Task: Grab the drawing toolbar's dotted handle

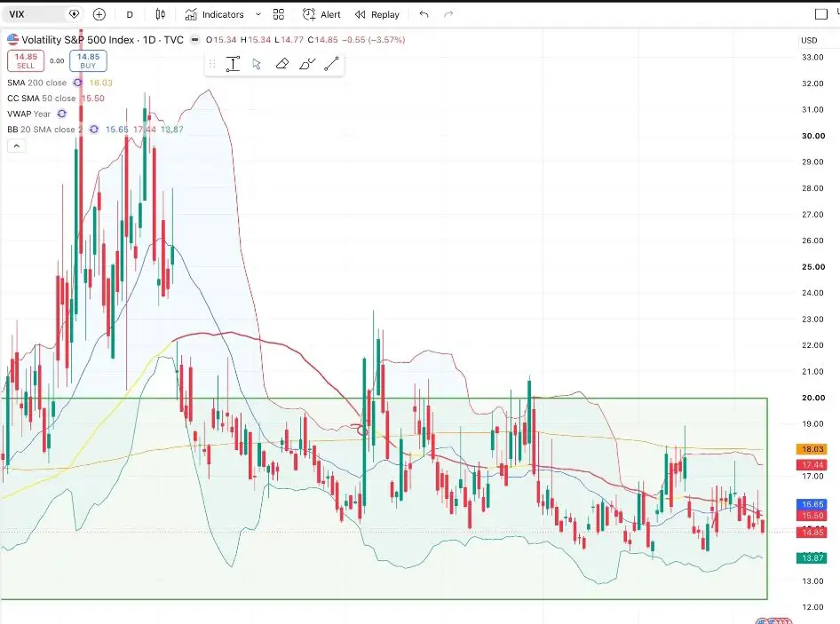Action: tap(212, 64)
